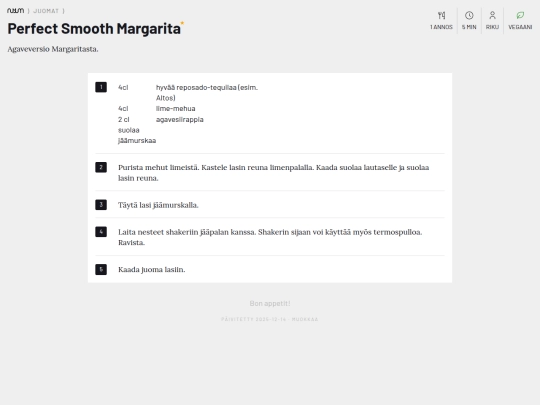Click the Agaveversio Margaritasta description
Screen dimensions: 540x405
(x=53, y=49)
